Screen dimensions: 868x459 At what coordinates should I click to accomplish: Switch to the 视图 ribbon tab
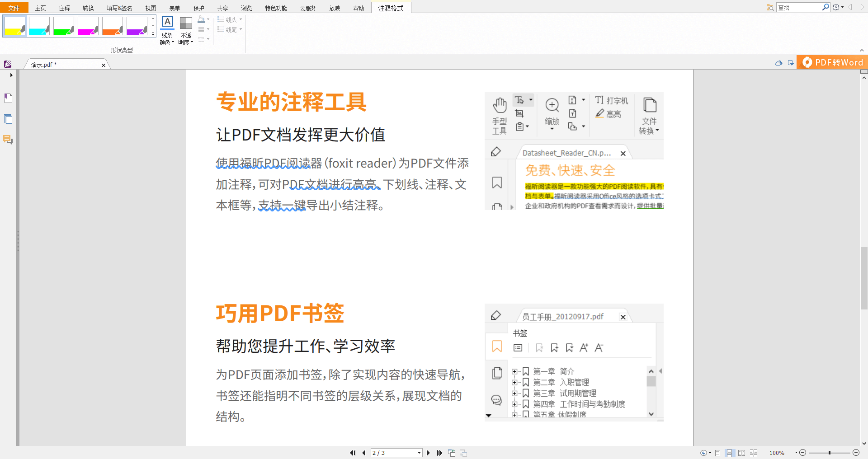coord(151,7)
